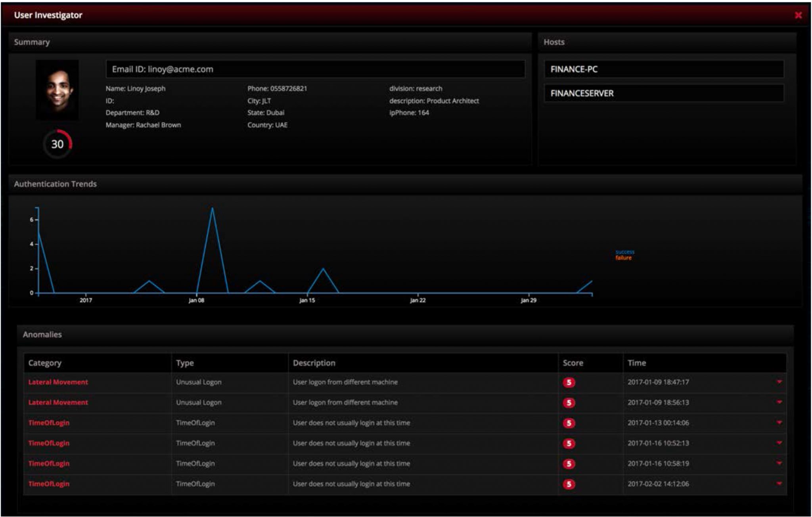Sort anomalies by Score column header
Screen dimensions: 812x517
point(573,363)
